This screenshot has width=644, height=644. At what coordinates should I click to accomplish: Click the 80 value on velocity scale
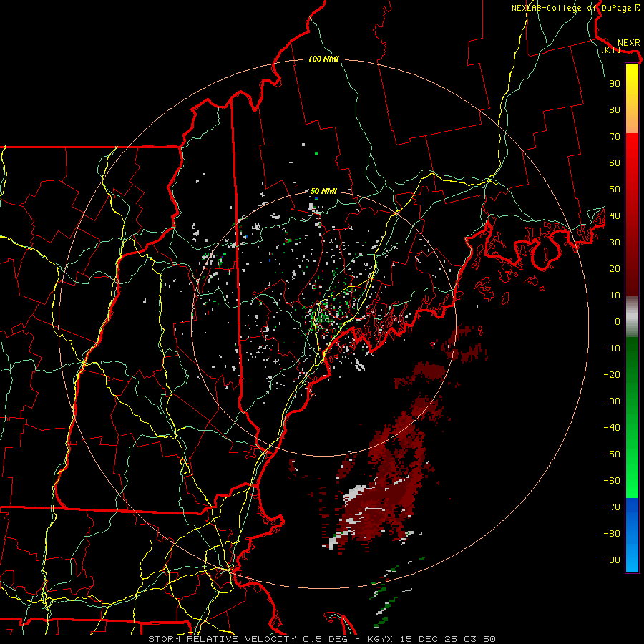click(x=615, y=110)
